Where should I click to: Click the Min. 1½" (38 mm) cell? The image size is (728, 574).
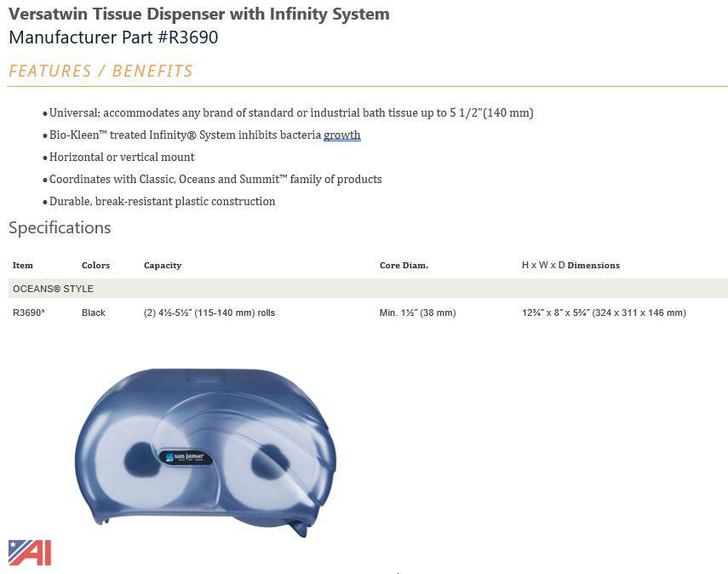pos(417,313)
